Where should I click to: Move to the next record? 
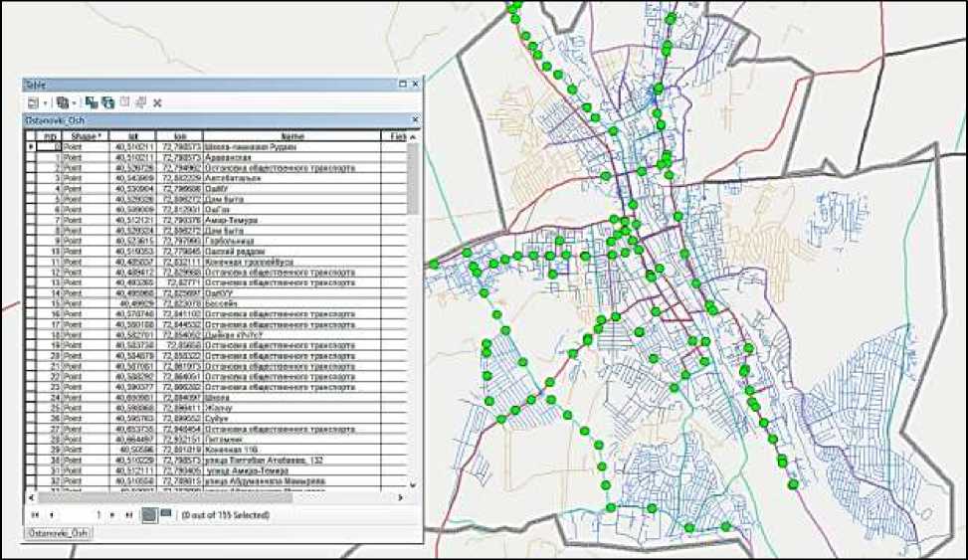[x=113, y=515]
